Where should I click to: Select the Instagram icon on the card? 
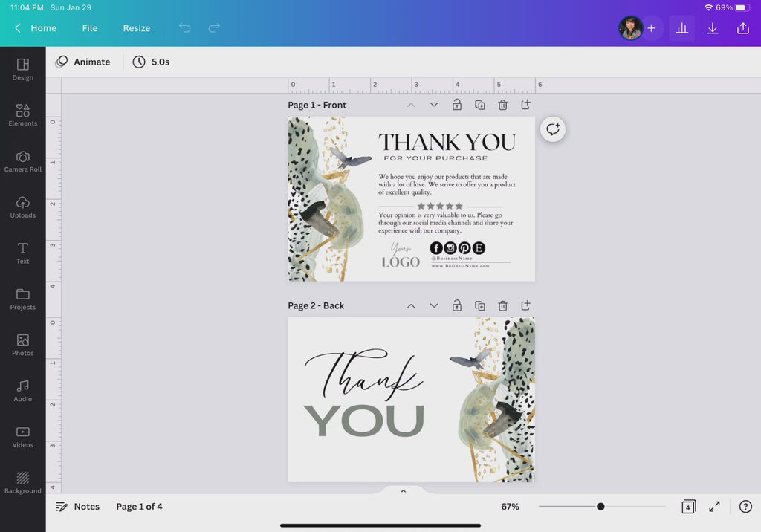(x=450, y=248)
